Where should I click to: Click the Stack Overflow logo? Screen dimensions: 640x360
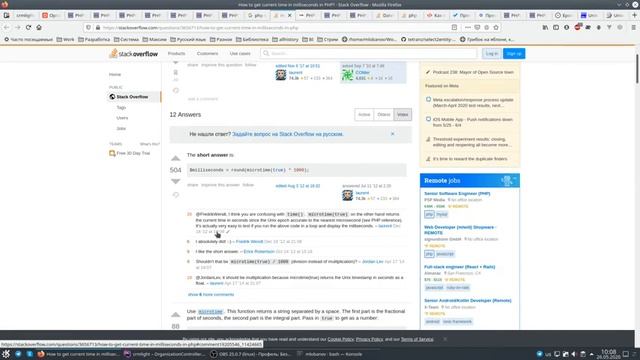pyautogui.click(x=133, y=53)
